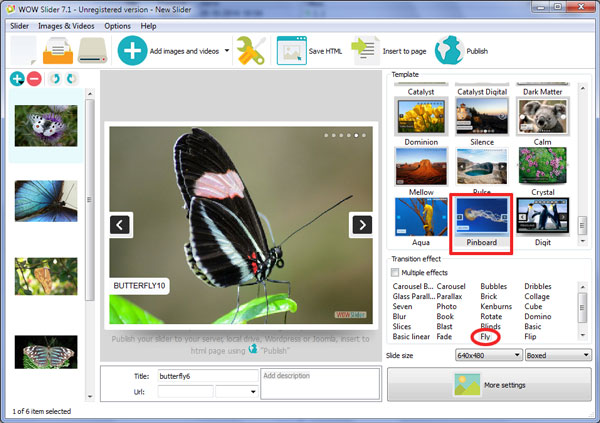
Task: Click the Add description text area
Action: click(x=320, y=384)
